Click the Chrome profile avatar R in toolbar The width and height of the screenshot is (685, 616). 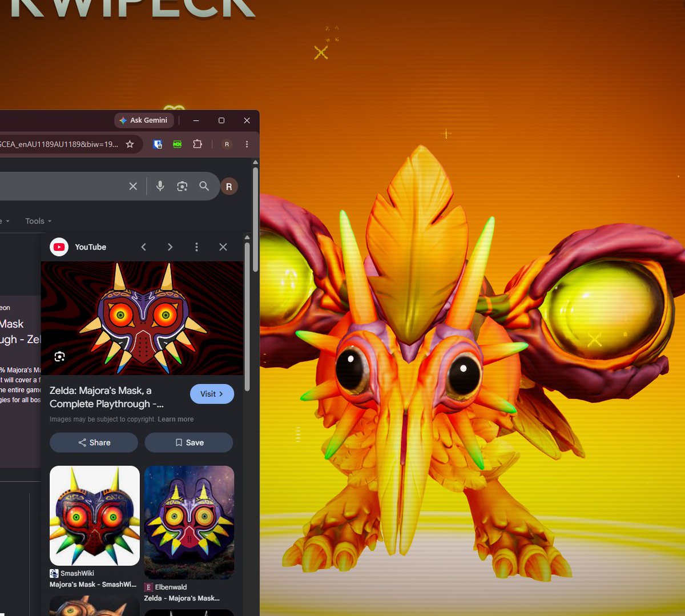coord(227,144)
